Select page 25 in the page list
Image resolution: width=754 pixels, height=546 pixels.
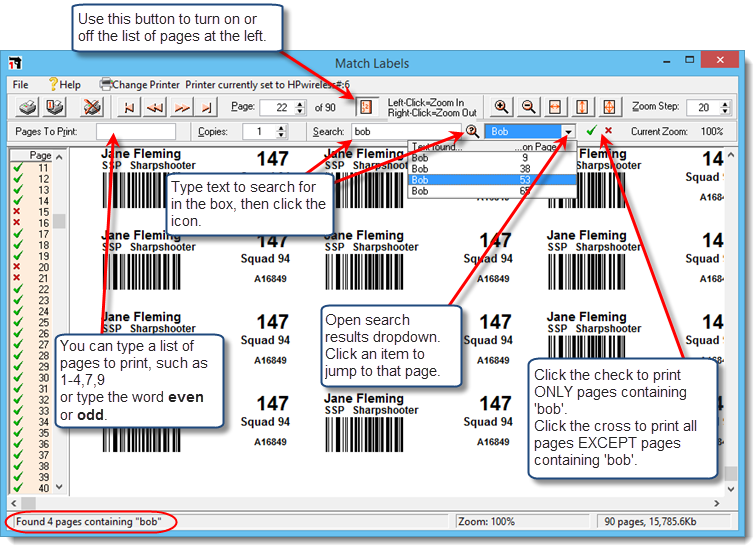tap(44, 322)
